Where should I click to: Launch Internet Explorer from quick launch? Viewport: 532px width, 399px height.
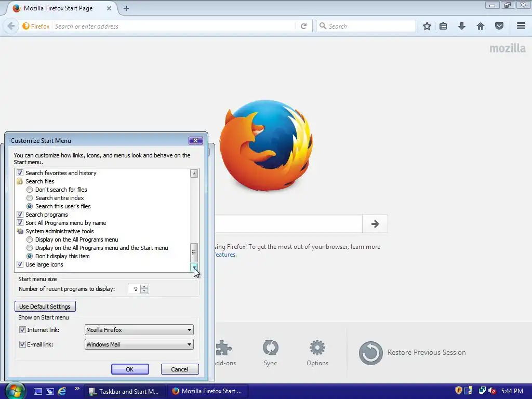coord(62,391)
